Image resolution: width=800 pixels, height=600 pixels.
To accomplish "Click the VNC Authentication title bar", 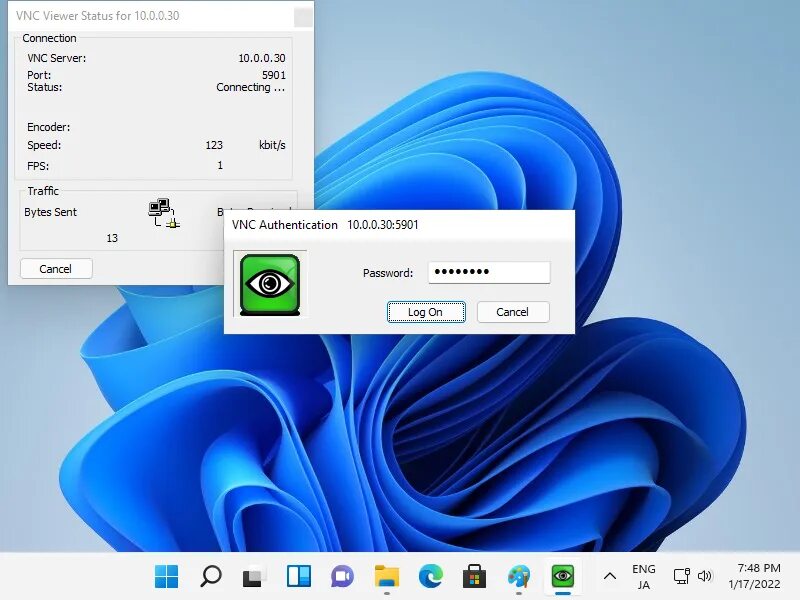I will pyautogui.click(x=399, y=224).
